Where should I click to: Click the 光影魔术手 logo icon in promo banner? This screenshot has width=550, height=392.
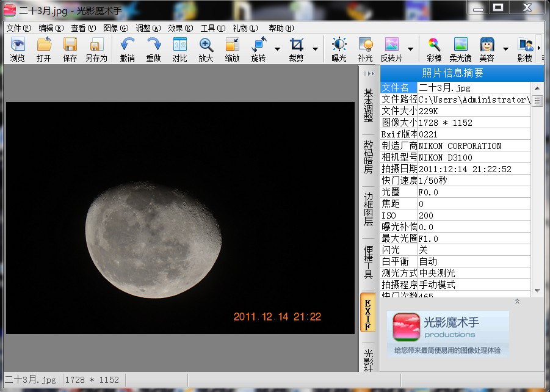click(x=406, y=327)
